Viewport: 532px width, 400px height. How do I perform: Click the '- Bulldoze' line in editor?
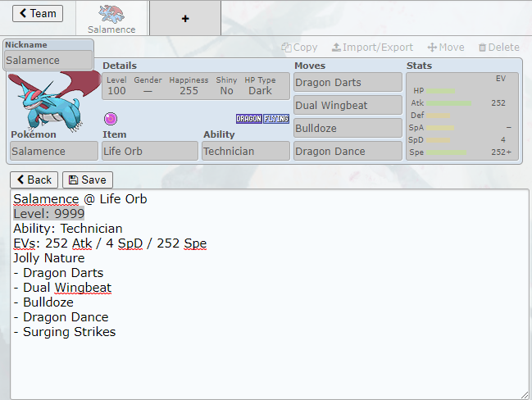click(43, 302)
